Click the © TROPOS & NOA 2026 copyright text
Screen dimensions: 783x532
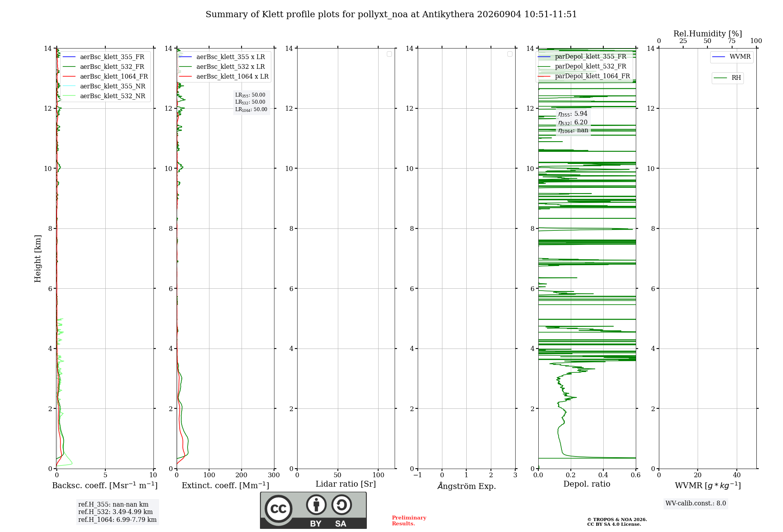click(x=617, y=520)
